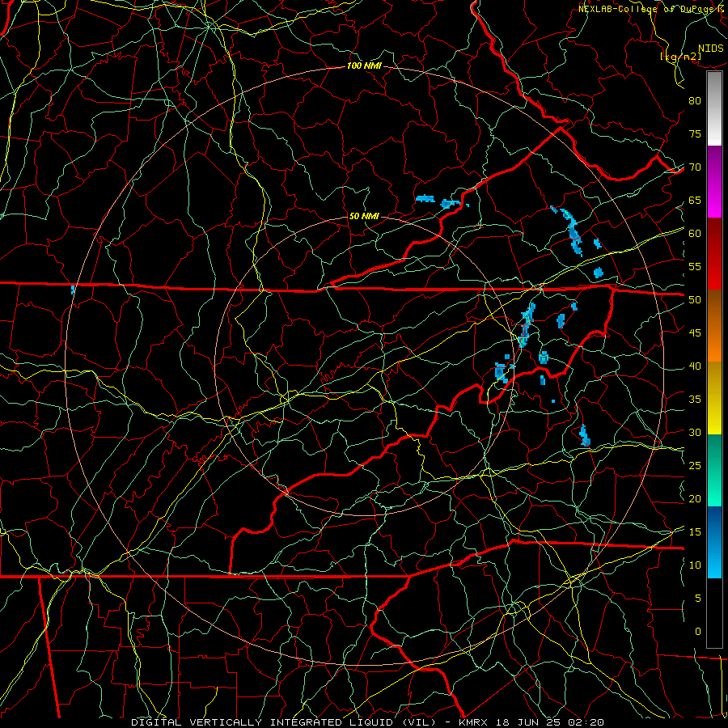Click the 15 value on the color scale
The height and width of the screenshot is (728, 728).
point(695,532)
